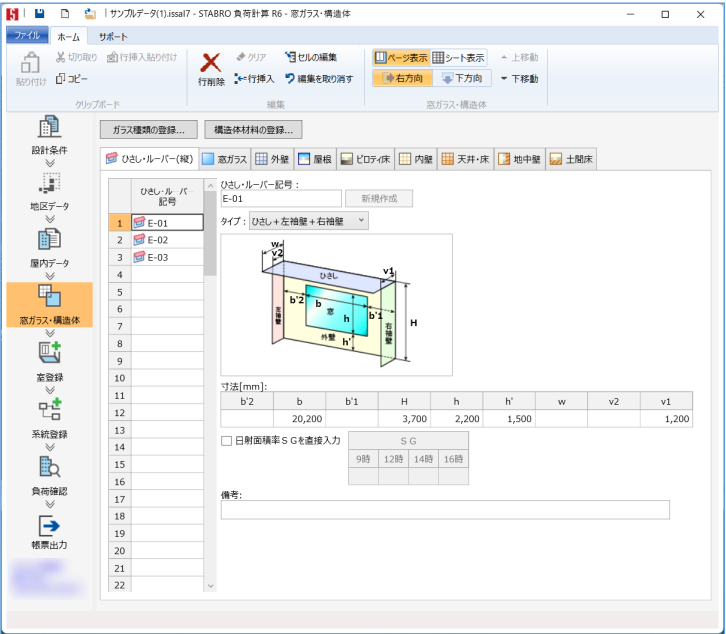Toggle ページ表示 view mode
Screen dimensions: 726x634
[400, 58]
